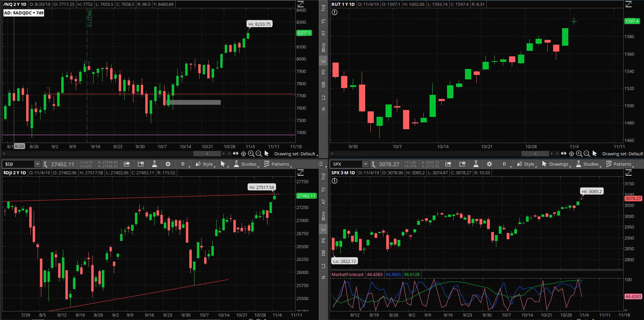The width and height of the screenshot is (644, 320).
Task: Click chart scale icon atop RUT price axis
Action: coord(629,4)
